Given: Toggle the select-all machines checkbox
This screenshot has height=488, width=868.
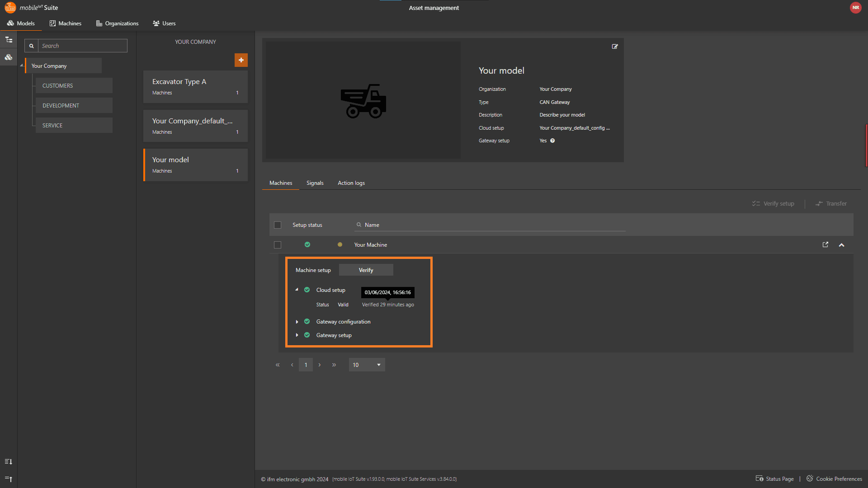Looking at the screenshot, I should [278, 225].
